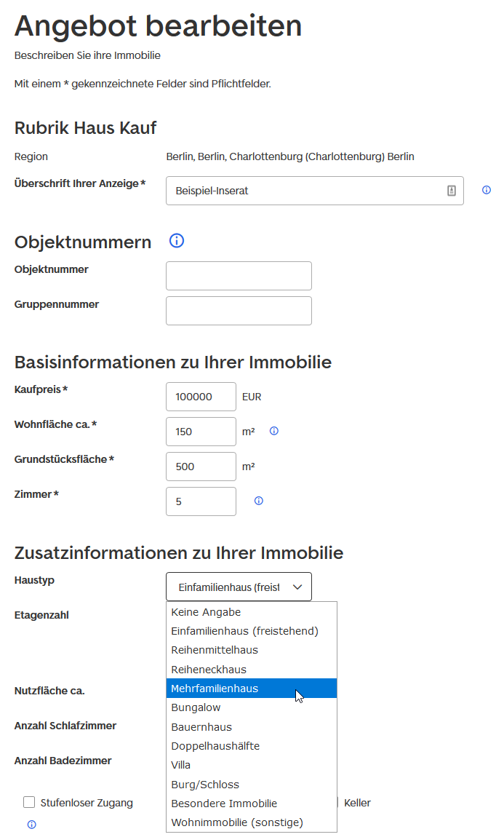Viewport: 504px width, 837px height.
Task: Click autofill icon inside Überschrift field
Action: coord(451,191)
